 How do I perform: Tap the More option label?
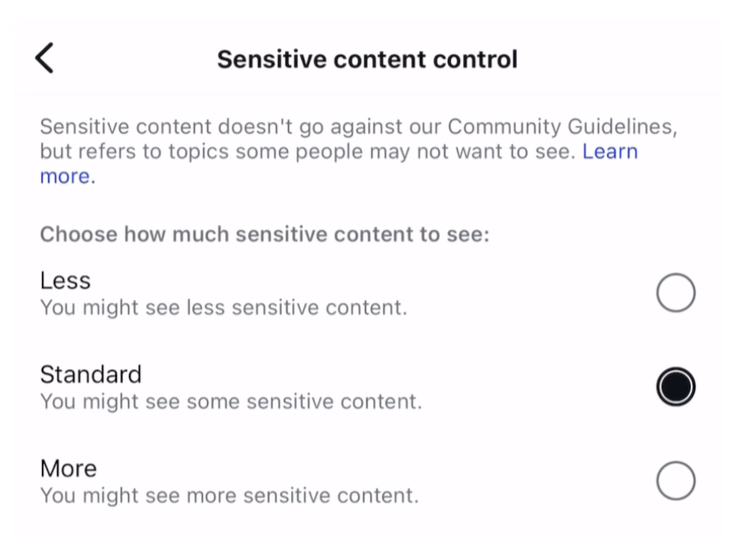pyautogui.click(x=68, y=469)
